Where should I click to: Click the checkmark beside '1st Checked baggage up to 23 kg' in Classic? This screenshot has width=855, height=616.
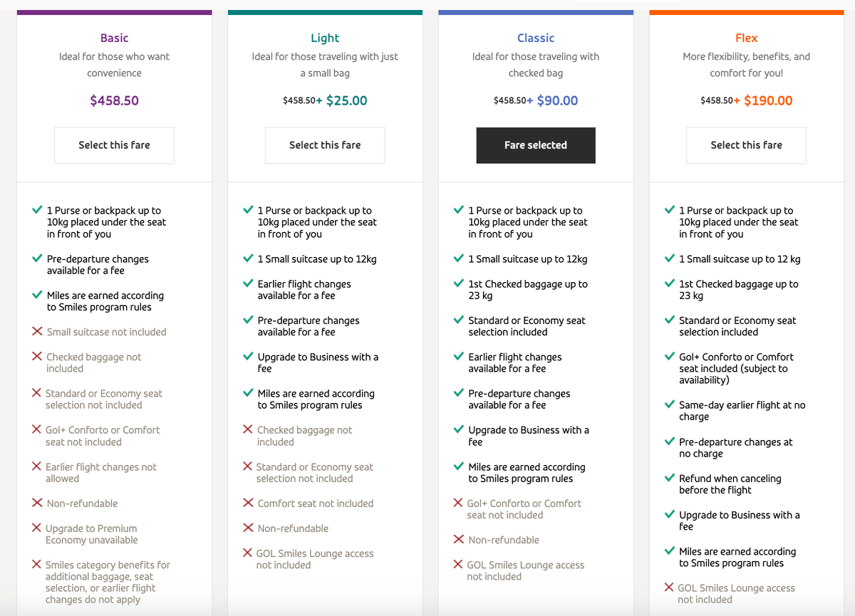tap(458, 284)
